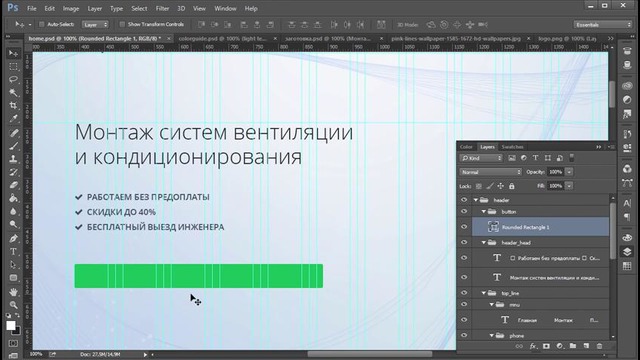This screenshot has height=360, width=640.
Task: Select the Healing Brush tool
Action: click(13, 133)
